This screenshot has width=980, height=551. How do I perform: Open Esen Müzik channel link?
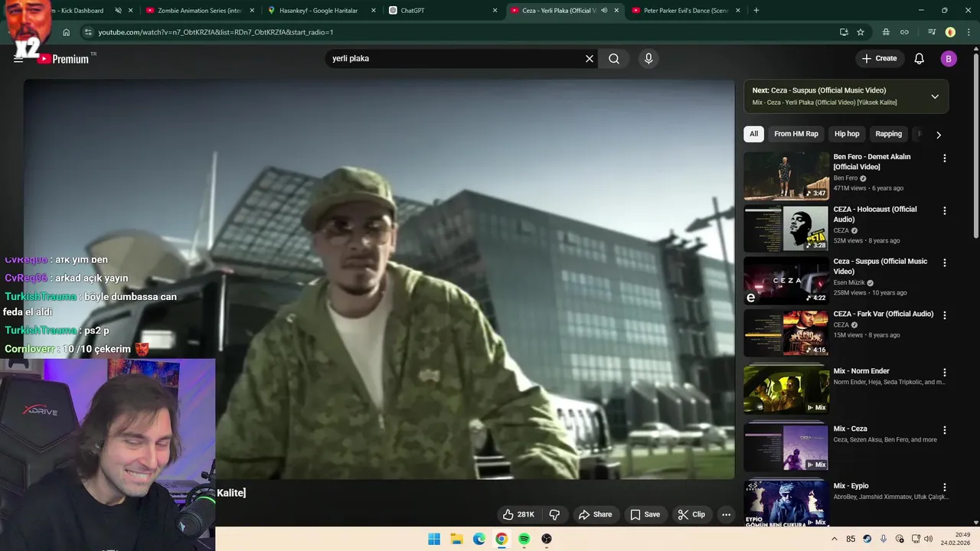[x=850, y=282]
